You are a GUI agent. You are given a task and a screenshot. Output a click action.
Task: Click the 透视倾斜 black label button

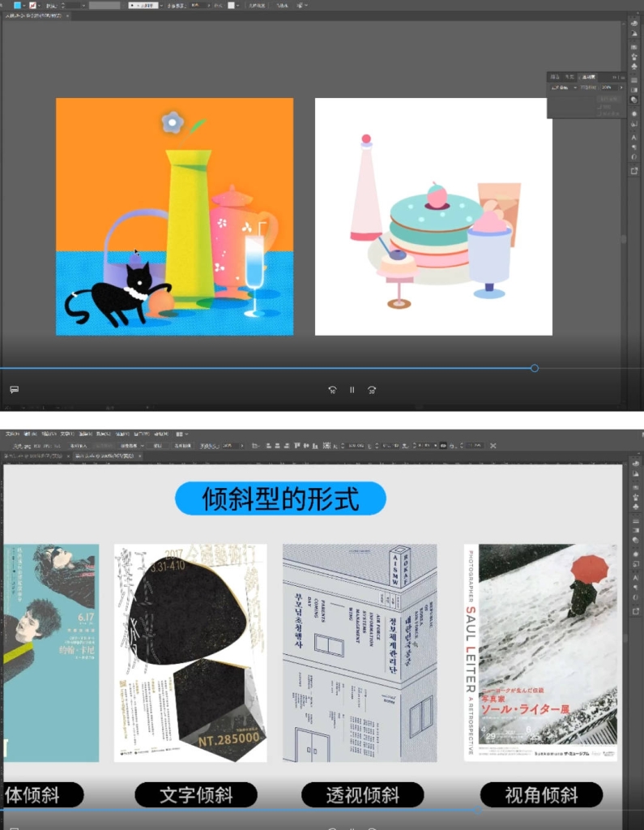(362, 795)
